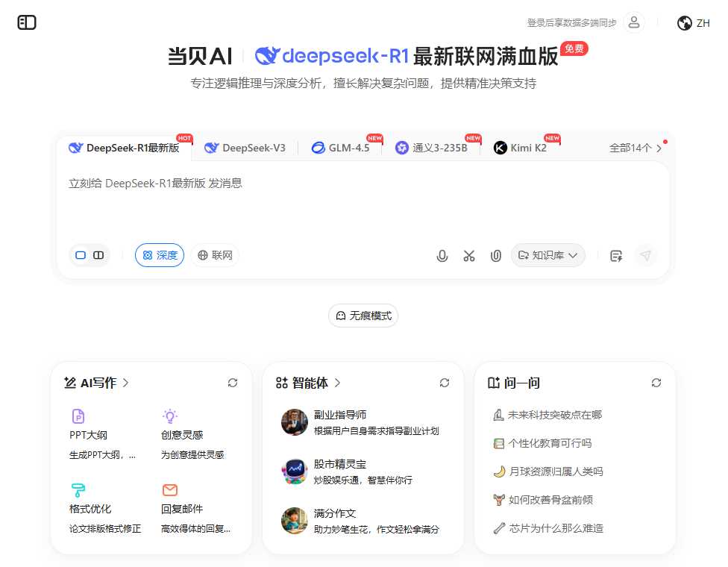This screenshot has width=728, height=567.
Task: Ask 个性化教育可行吗
Action: [543, 443]
